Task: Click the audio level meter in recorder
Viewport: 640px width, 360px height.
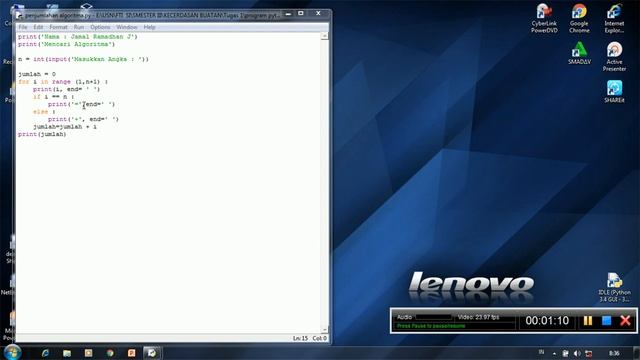Action: coord(433,317)
